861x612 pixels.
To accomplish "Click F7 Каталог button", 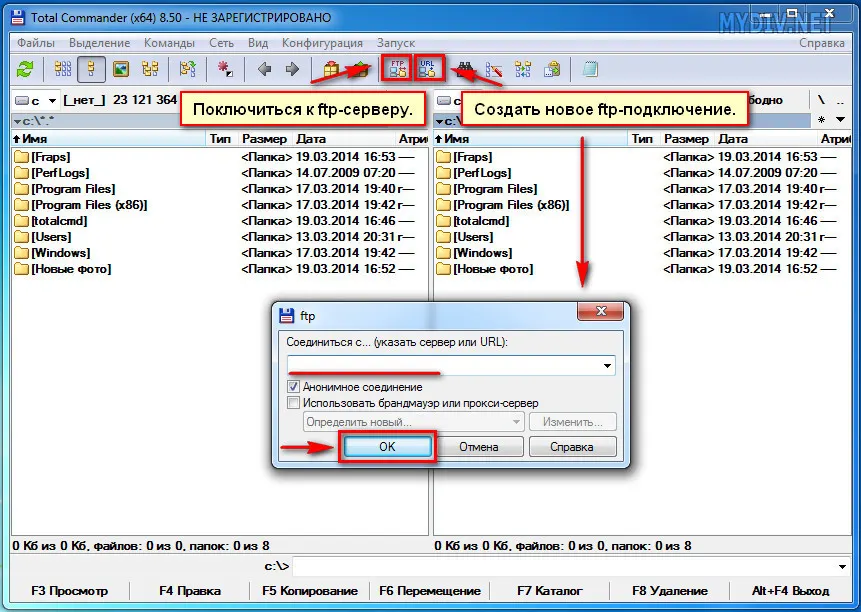I will click(550, 591).
